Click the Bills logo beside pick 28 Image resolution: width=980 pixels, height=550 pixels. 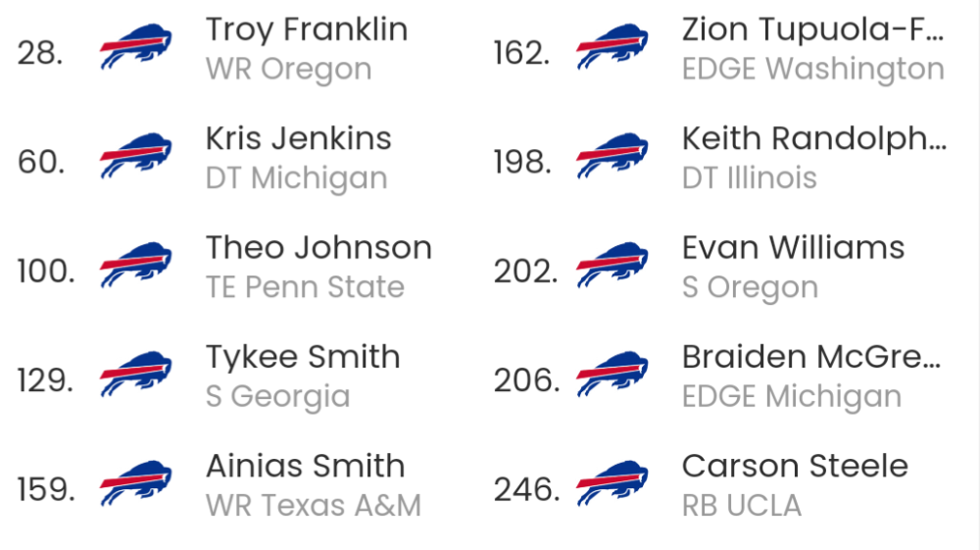click(x=135, y=46)
